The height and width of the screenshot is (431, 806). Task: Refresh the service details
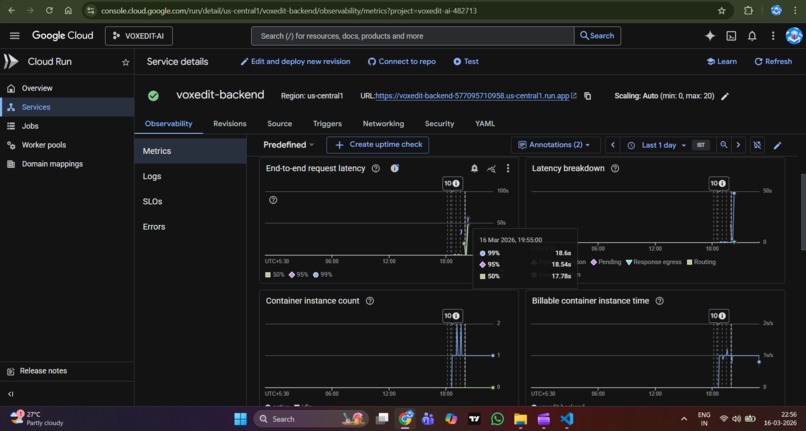click(x=773, y=61)
